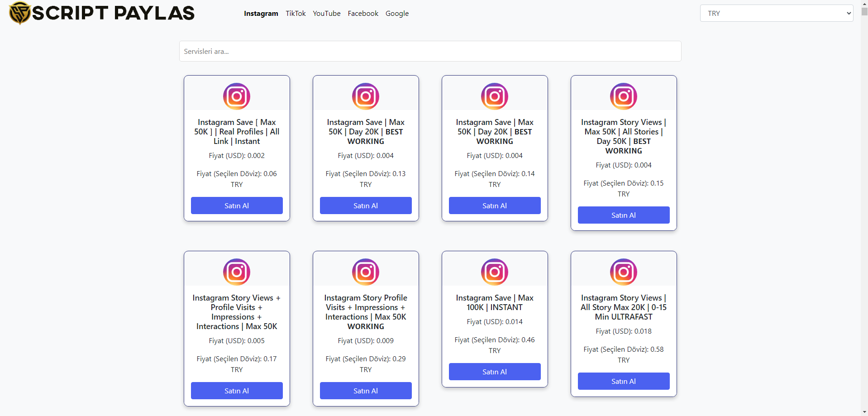Screen dimensions: 868x416
Task: Click Instagram icon on 0-15 Min ULTRAFAST card
Action: click(x=624, y=272)
